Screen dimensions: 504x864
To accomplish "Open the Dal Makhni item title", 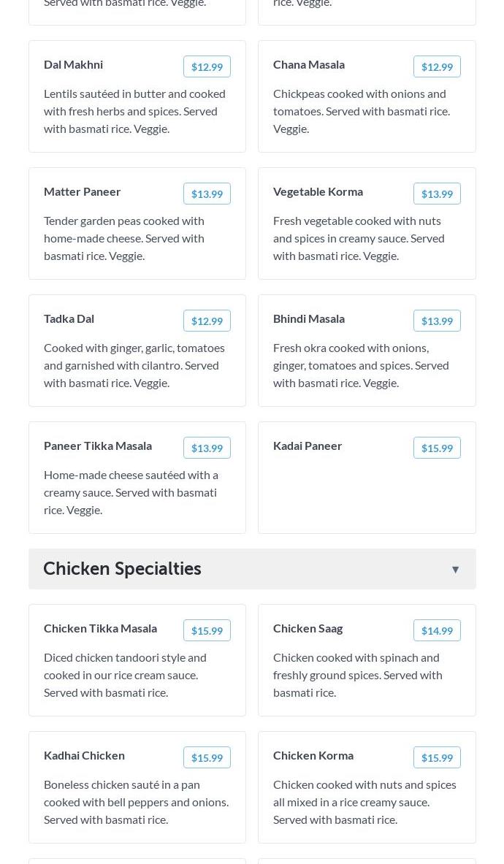I will (x=73, y=64).
